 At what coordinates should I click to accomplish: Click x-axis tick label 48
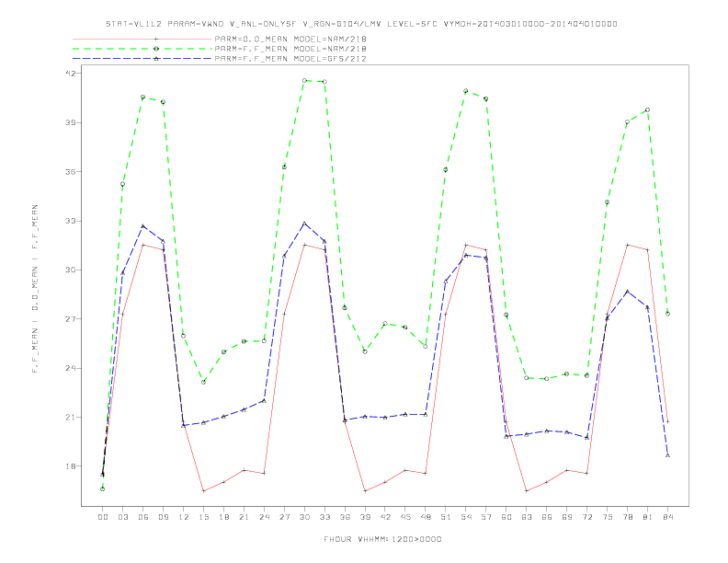pos(426,517)
